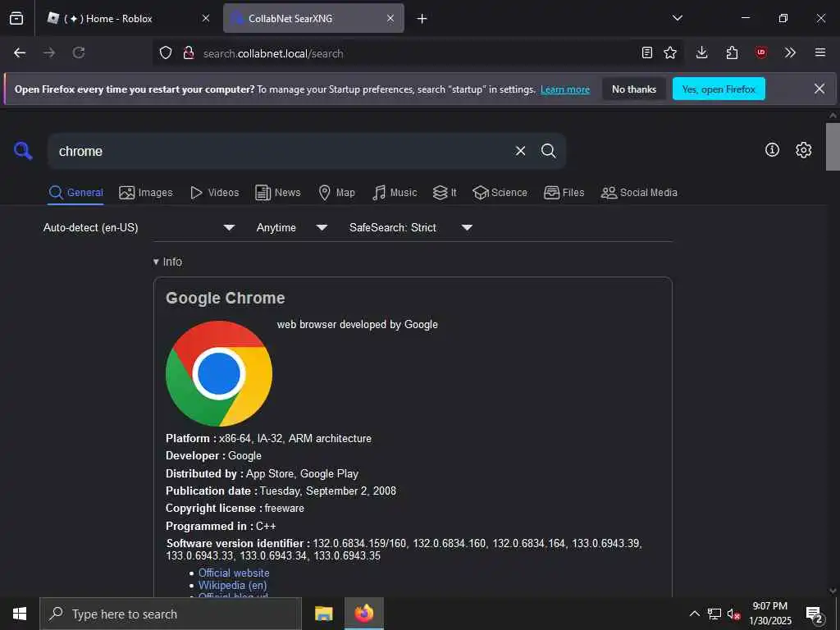
Task: Follow the Learn more link
Action: [x=565, y=89]
